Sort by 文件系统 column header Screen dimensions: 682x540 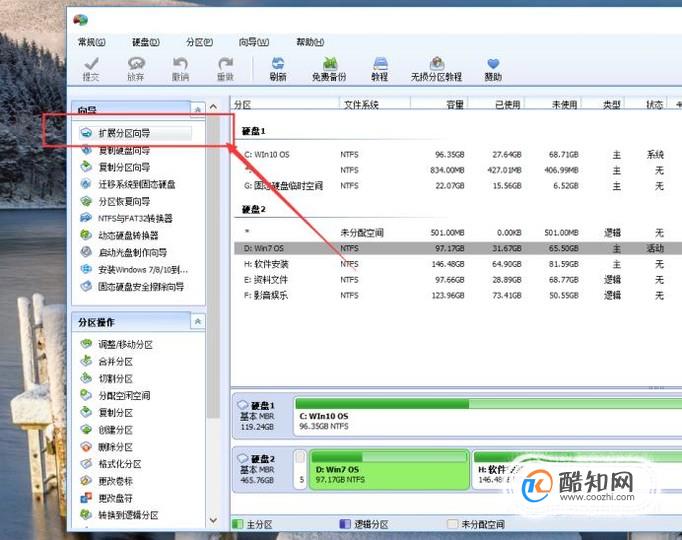(x=374, y=104)
